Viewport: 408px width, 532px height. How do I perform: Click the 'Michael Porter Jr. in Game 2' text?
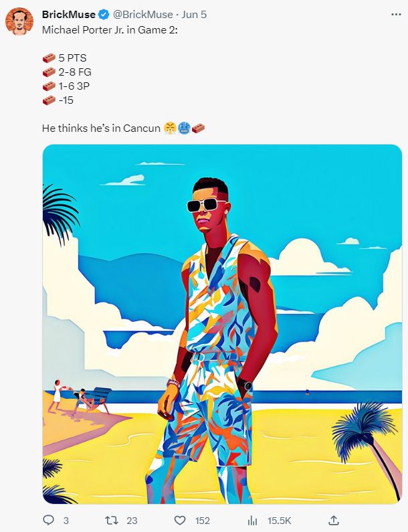pos(110,30)
